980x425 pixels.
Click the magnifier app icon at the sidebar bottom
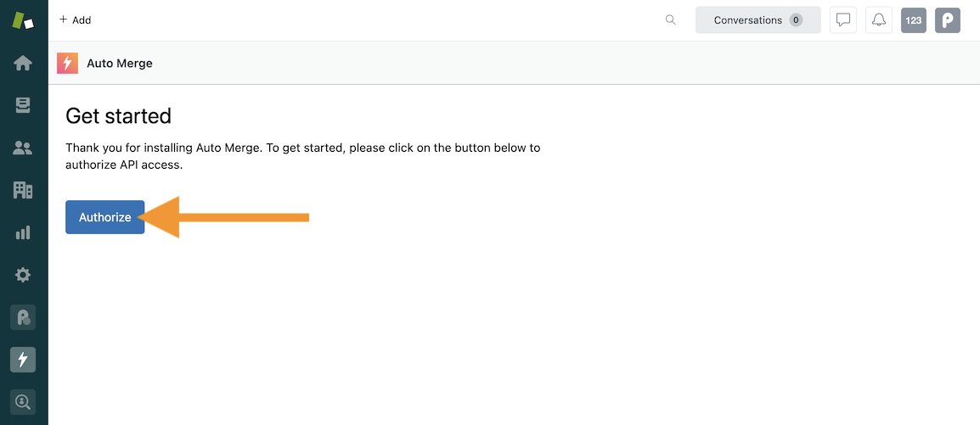pos(23,402)
